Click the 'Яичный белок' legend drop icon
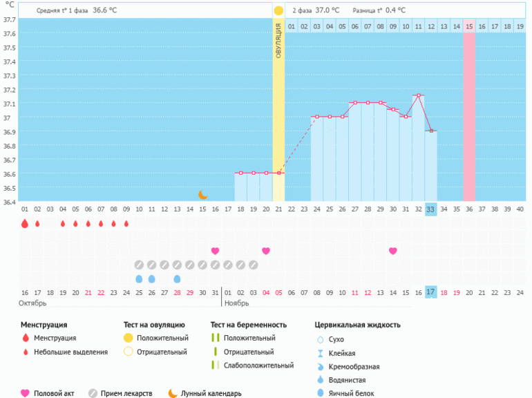 (320, 393)
